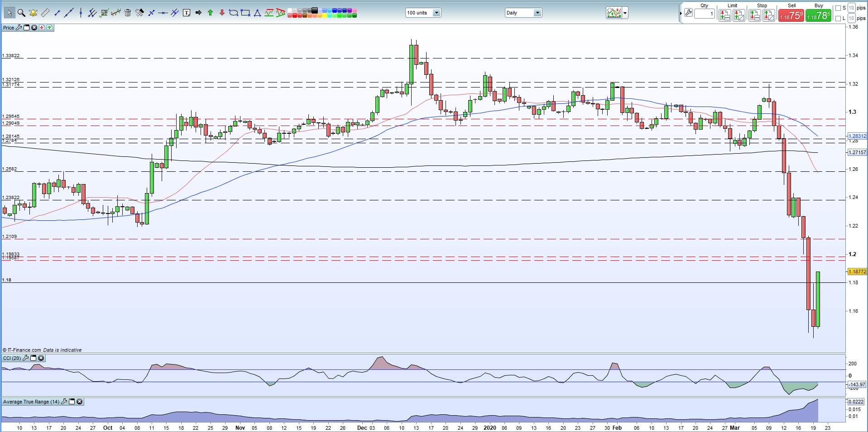The width and height of the screenshot is (868, 432).
Task: Select the parallel channel lines tool
Action: [92, 13]
